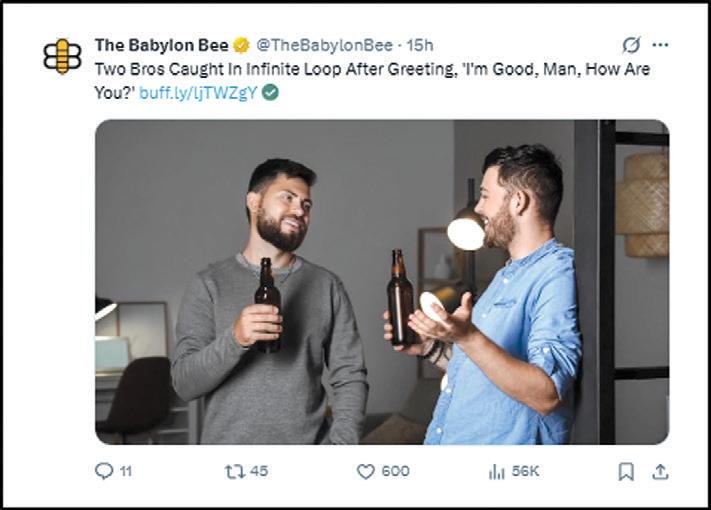Like the tweet with the heart icon
This screenshot has height=510, width=711.
click(365, 471)
